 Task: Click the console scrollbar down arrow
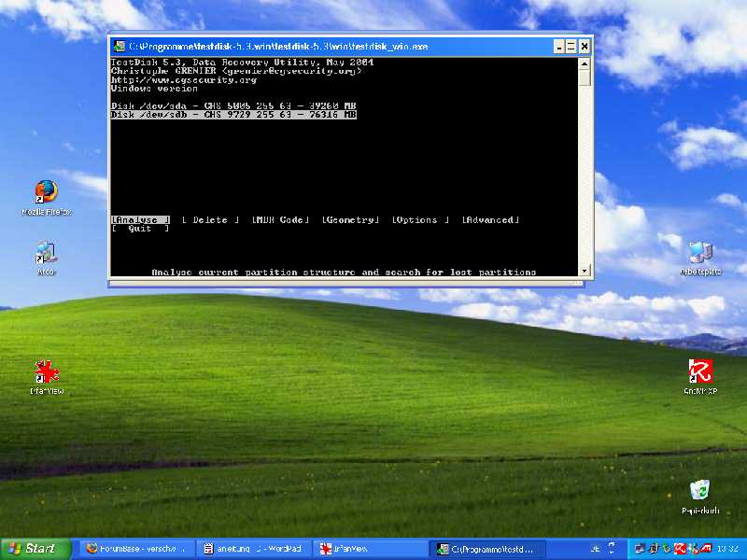pyautogui.click(x=585, y=271)
